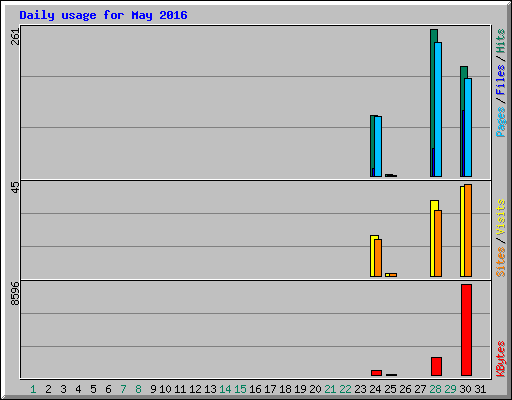Click the Visits legend label
The height and width of the screenshot is (400, 512).
pyautogui.click(x=501, y=218)
